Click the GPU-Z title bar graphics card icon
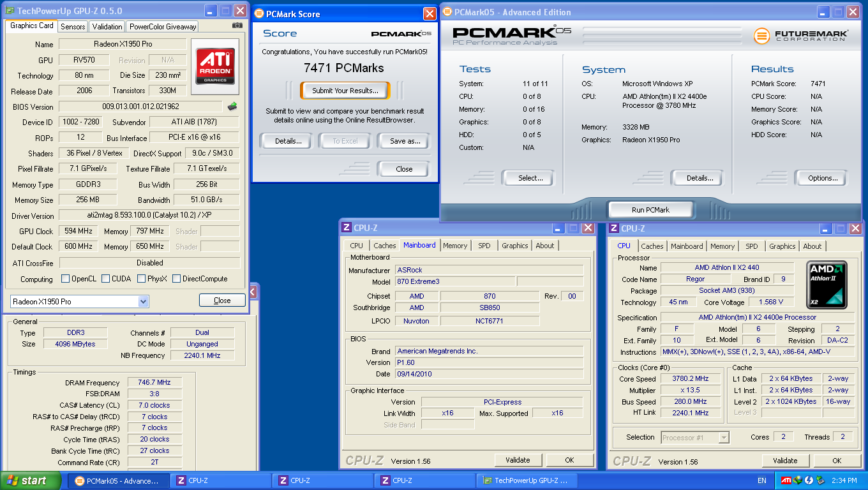The width and height of the screenshot is (868, 490). tap(10, 11)
